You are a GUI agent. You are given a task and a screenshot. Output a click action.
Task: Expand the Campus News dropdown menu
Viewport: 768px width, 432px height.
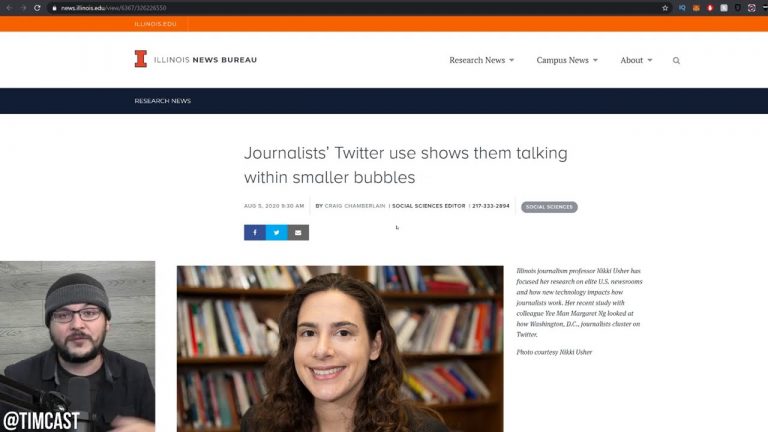coord(567,60)
